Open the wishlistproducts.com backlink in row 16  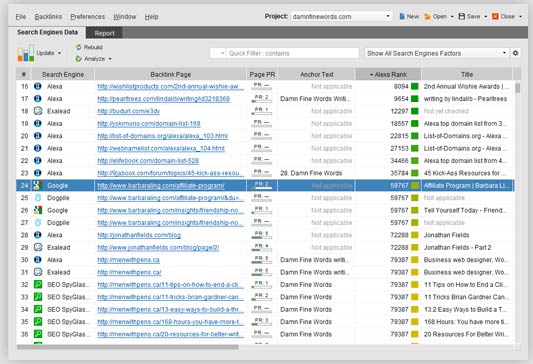(171, 87)
